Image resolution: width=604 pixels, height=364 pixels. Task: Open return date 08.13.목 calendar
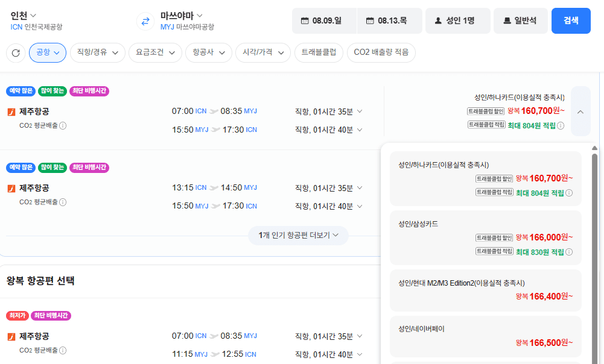(x=389, y=20)
